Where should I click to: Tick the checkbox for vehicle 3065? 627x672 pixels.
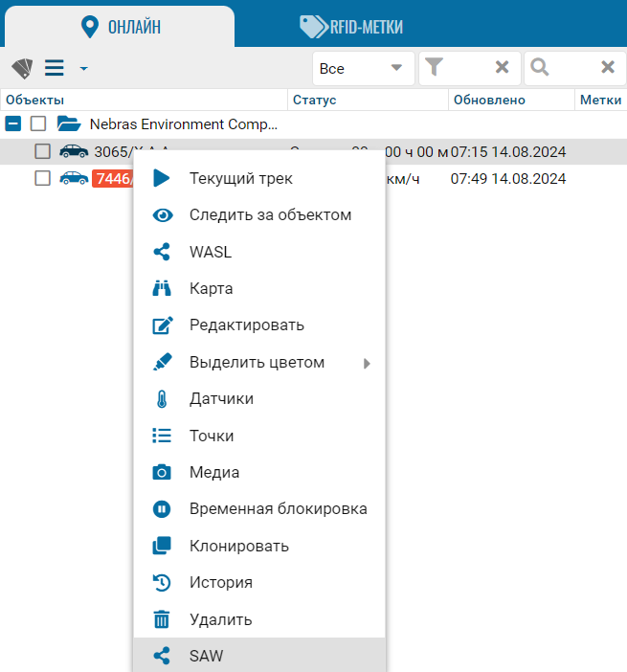pos(42,151)
